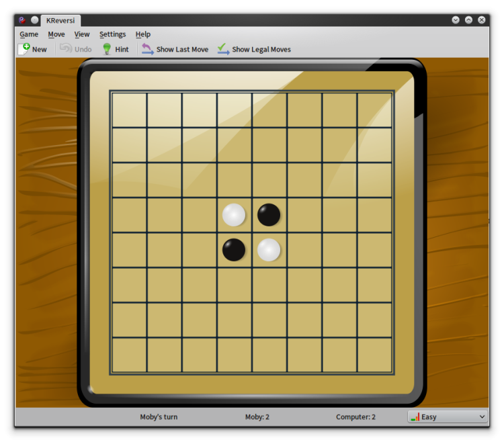The height and width of the screenshot is (442, 504).
Task: Click the black piece in the upper center
Action: [269, 214]
